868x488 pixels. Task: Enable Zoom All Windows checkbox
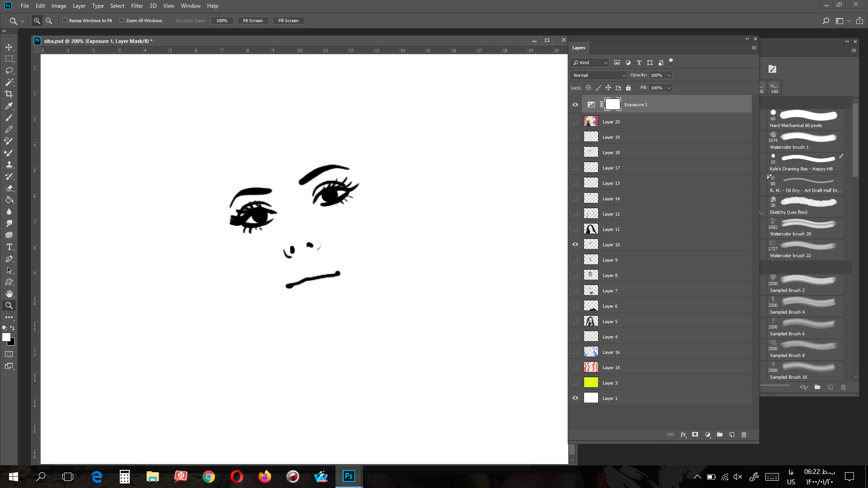(122, 20)
